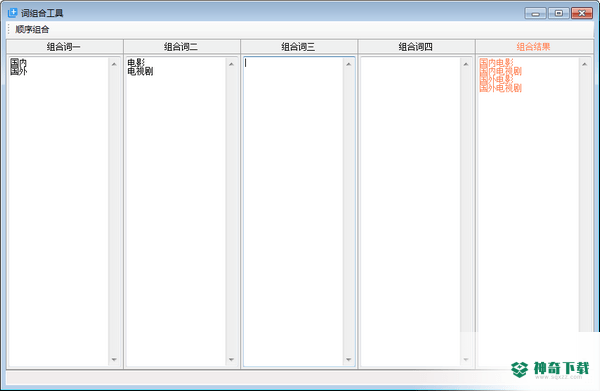This screenshot has width=600, height=391.
Task: Click the 国内电视剧 result line
Action: click(x=501, y=71)
